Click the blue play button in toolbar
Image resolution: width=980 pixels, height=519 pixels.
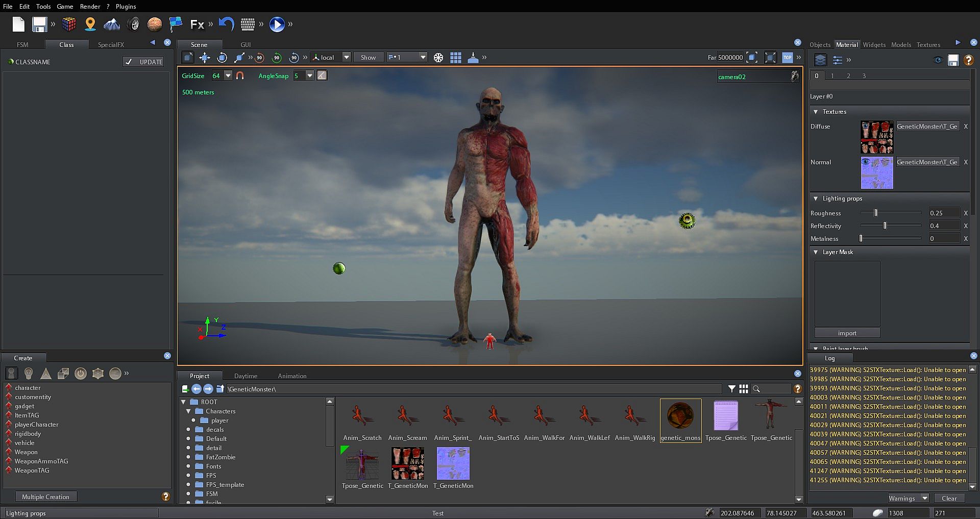pyautogui.click(x=277, y=24)
